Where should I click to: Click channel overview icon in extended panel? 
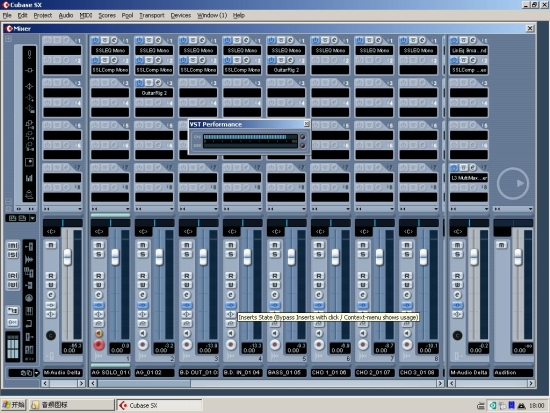click(29, 194)
